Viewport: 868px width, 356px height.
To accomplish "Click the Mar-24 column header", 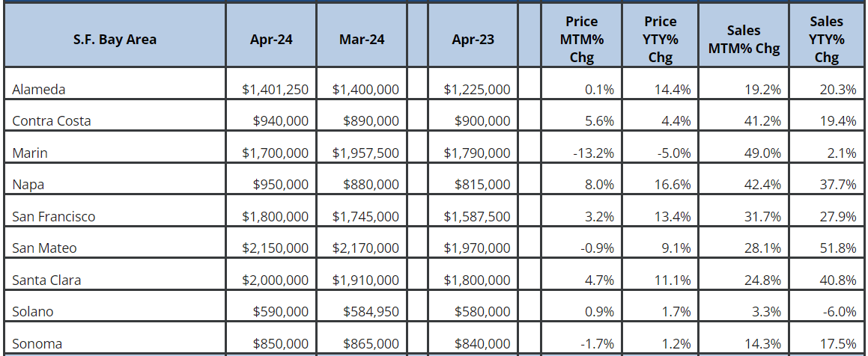I will click(x=362, y=39).
